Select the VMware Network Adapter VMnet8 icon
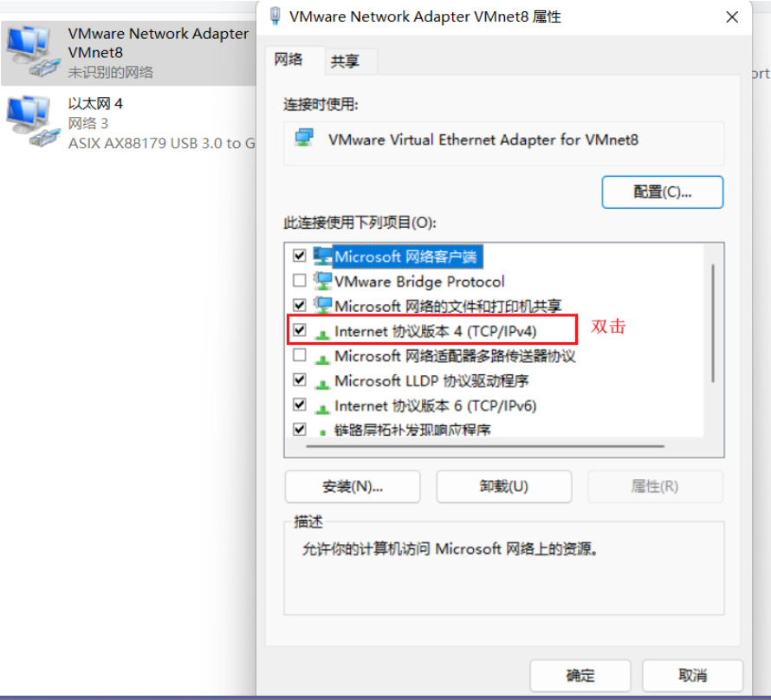Viewport: 771px width, 700px height. pyautogui.click(x=32, y=52)
